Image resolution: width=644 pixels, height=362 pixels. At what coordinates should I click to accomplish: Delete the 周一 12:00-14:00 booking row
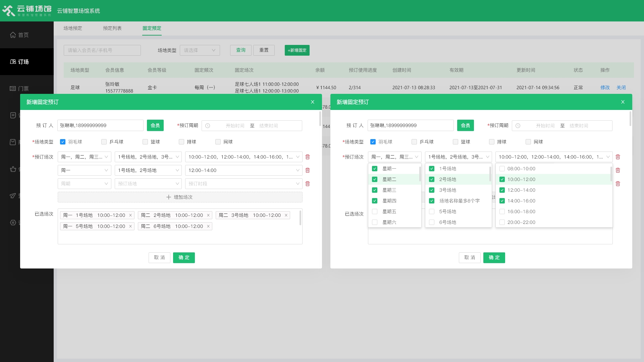point(308,170)
